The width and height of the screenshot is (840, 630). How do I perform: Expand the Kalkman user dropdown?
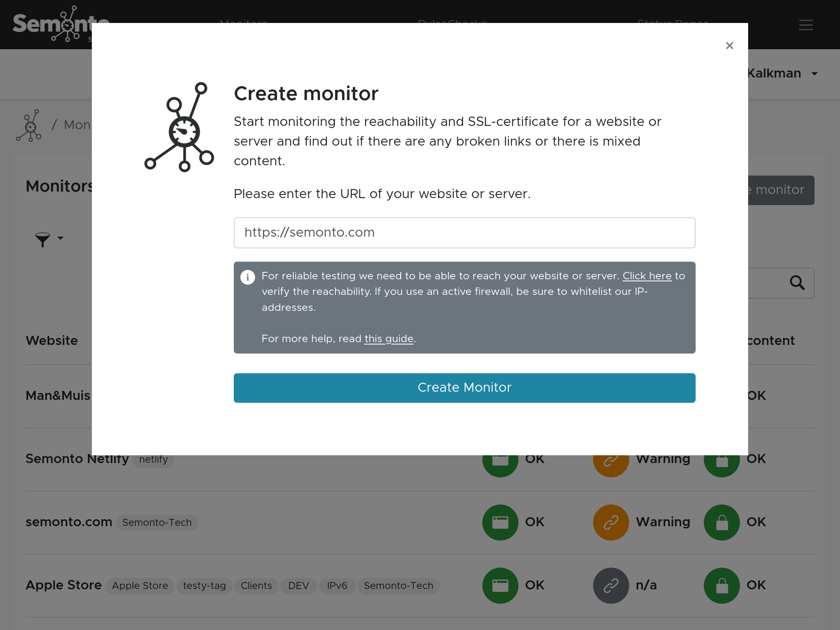pos(814,74)
